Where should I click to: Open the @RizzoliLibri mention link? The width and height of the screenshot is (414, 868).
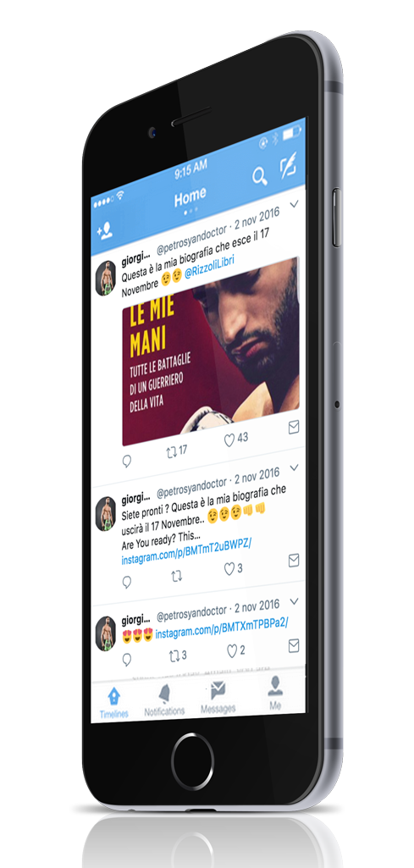pos(210,274)
